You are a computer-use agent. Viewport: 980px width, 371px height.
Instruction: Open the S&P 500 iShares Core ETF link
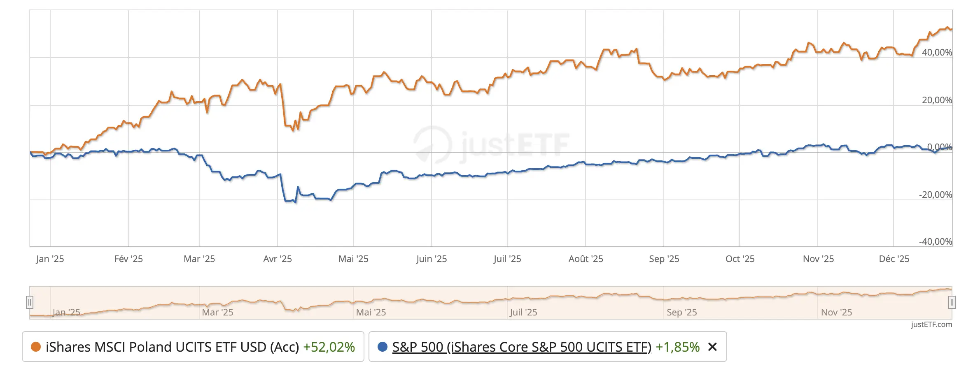[x=522, y=347]
